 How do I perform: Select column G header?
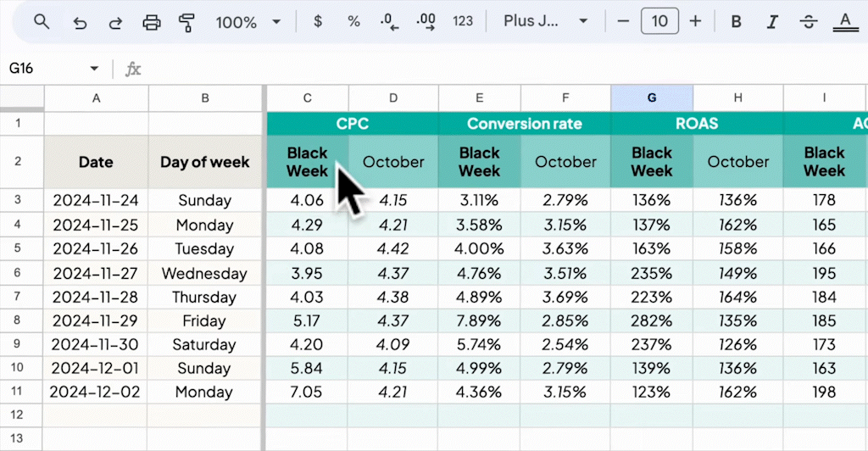(652, 98)
